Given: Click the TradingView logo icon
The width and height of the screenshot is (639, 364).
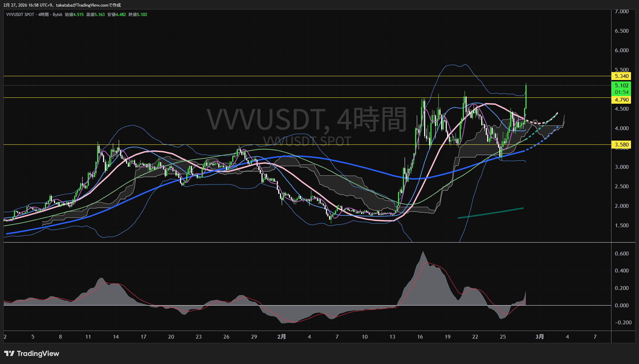Looking at the screenshot, I should tap(9, 354).
